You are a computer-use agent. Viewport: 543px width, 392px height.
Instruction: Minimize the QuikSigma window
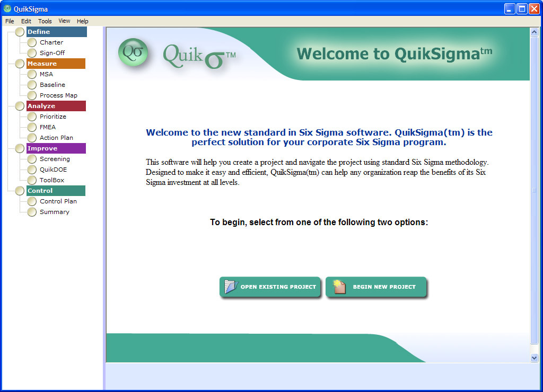click(510, 8)
